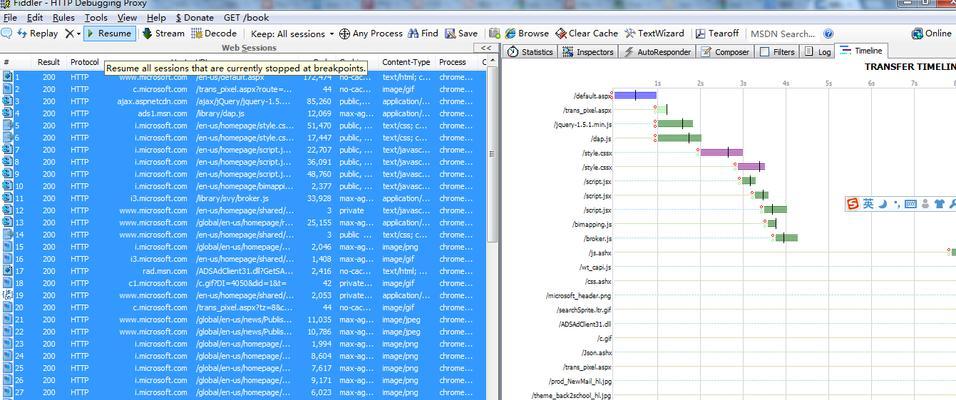
Task: Select the Timeline tab
Action: tap(861, 51)
